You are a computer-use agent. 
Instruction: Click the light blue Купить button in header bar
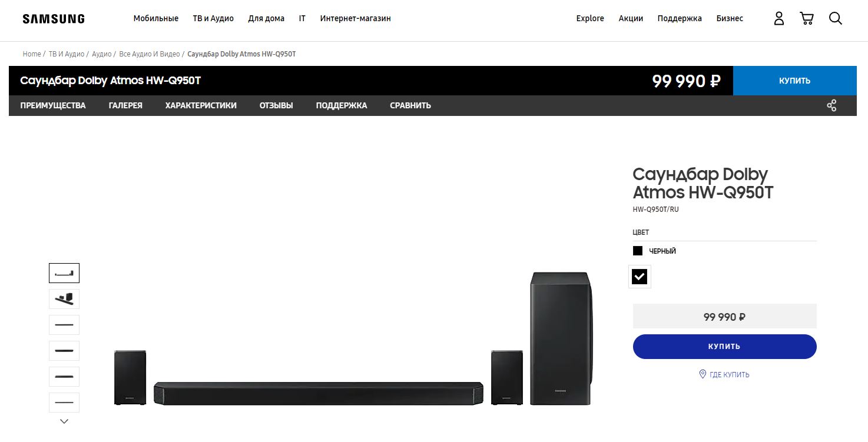point(794,81)
